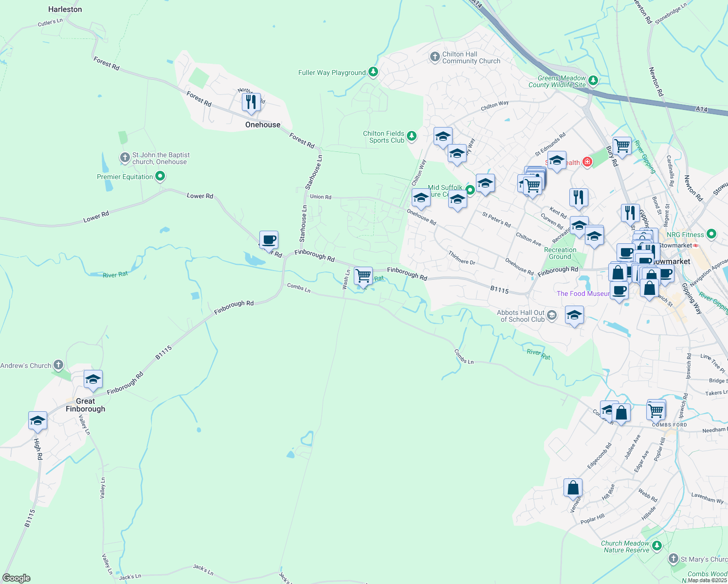Viewport: 728px width, 584px height.
Task: Select the Greens Meadow County Wildlife Site pin
Action: 593,80
